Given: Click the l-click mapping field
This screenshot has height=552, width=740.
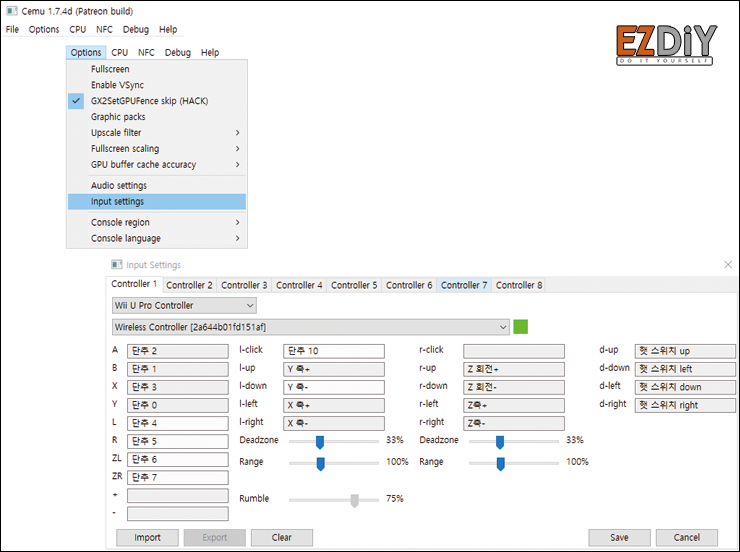Looking at the screenshot, I should click(x=334, y=351).
